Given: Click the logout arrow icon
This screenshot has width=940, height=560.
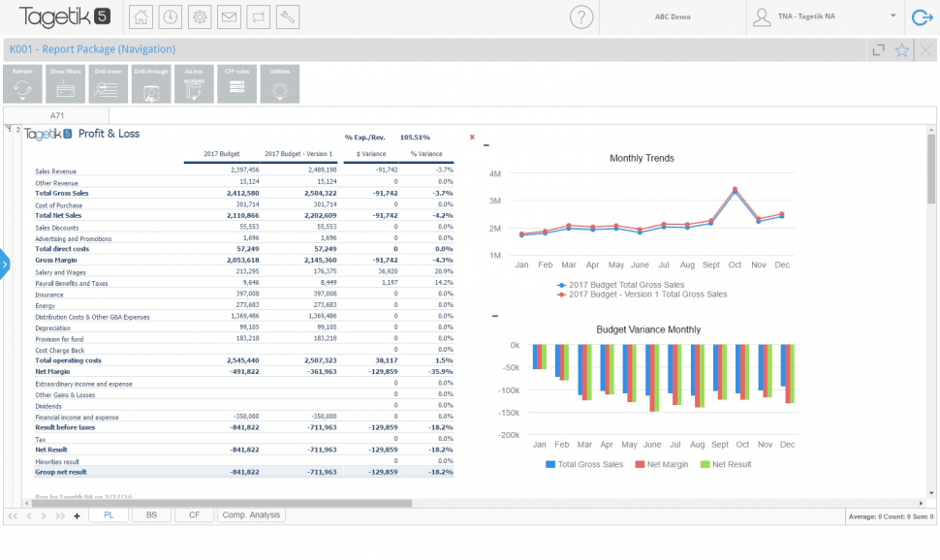Looking at the screenshot, I should pos(922,17).
